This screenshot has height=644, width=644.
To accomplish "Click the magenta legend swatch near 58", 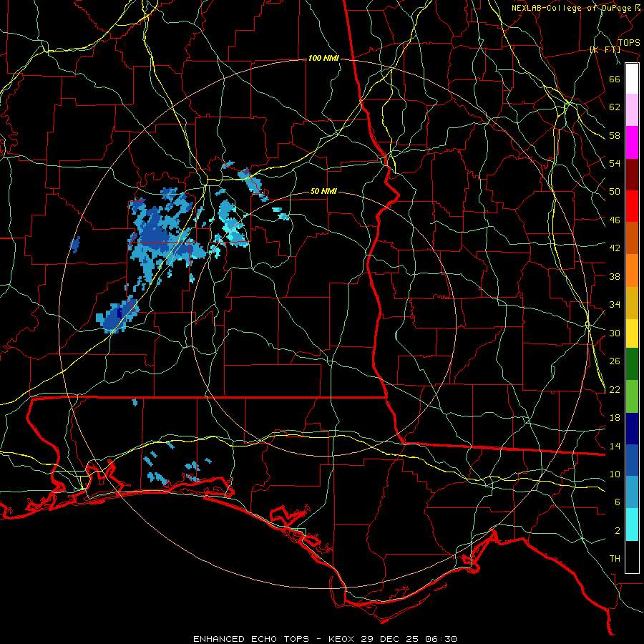I will pyautogui.click(x=632, y=142).
